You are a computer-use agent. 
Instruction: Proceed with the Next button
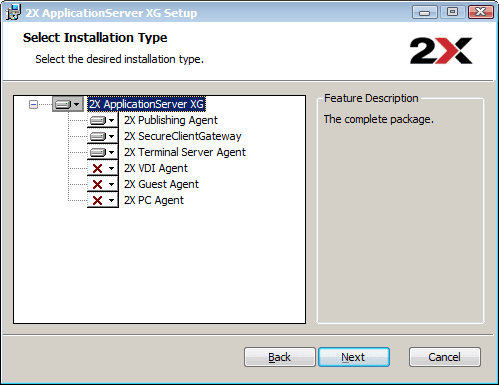coord(354,357)
